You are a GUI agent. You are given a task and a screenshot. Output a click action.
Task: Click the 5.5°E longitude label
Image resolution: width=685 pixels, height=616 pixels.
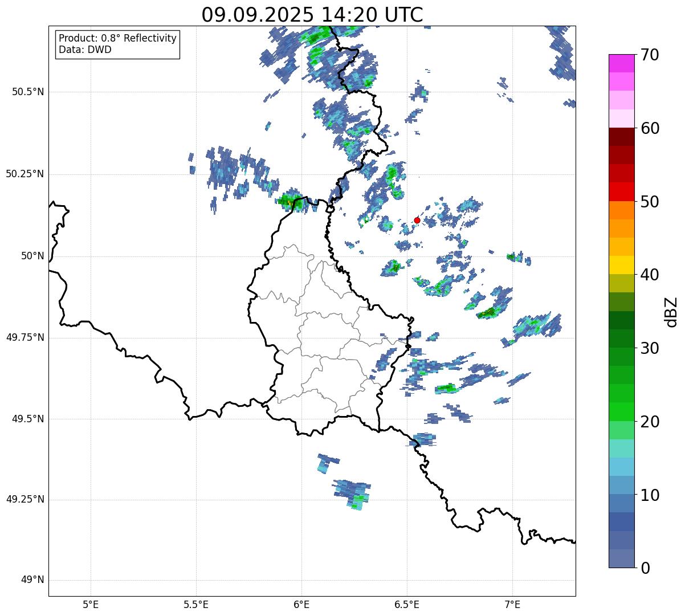[x=196, y=604]
